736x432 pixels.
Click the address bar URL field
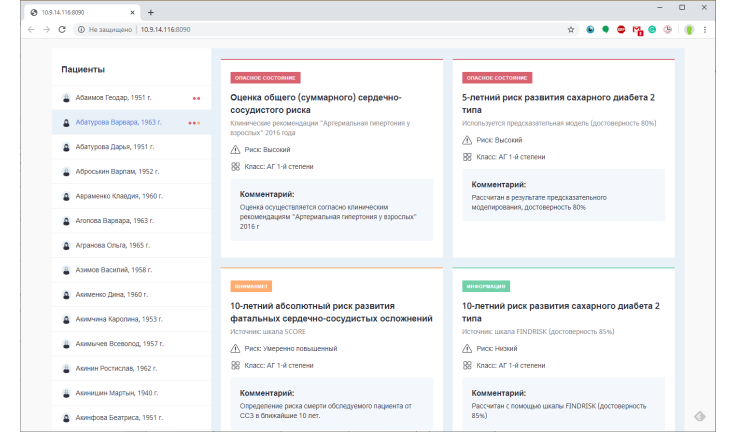tap(300, 30)
